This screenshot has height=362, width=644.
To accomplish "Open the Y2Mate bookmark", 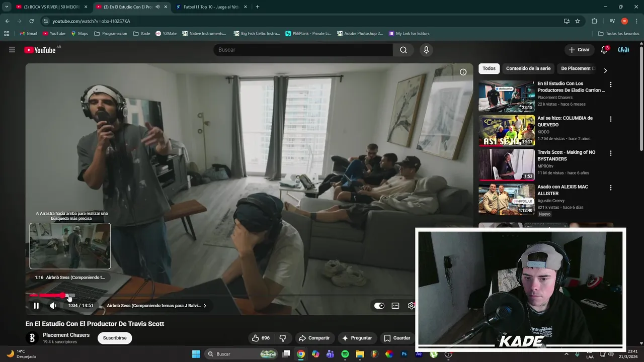I will [x=166, y=34].
